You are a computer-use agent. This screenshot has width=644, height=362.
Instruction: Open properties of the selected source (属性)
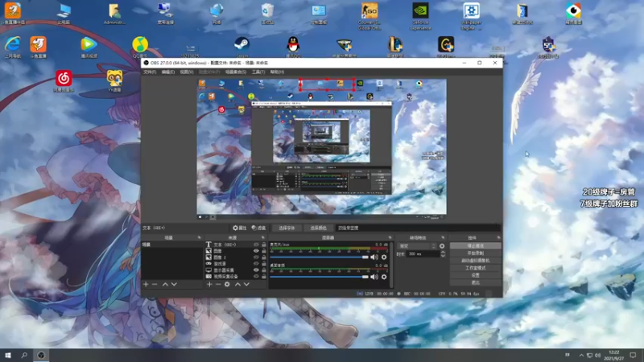pyautogui.click(x=238, y=228)
